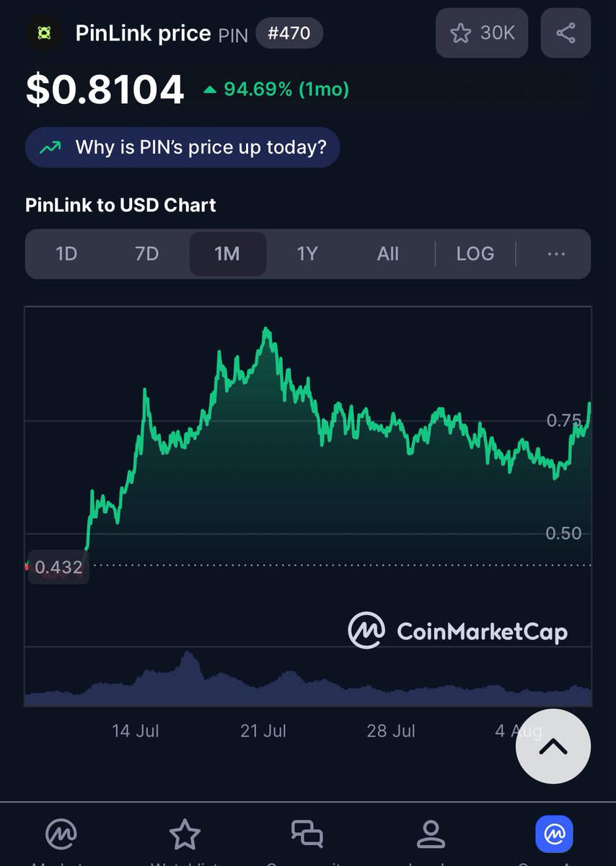Open the Watchlist star tab
616x866 pixels.
point(185,835)
